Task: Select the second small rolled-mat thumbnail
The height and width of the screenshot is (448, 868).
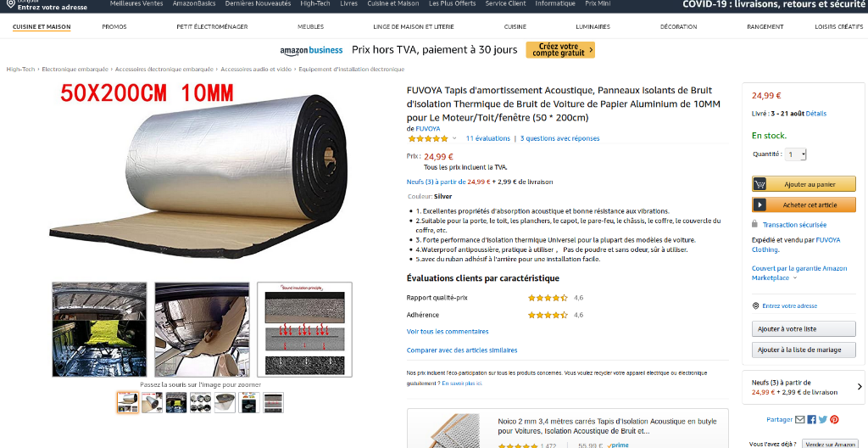Action: pos(153,402)
